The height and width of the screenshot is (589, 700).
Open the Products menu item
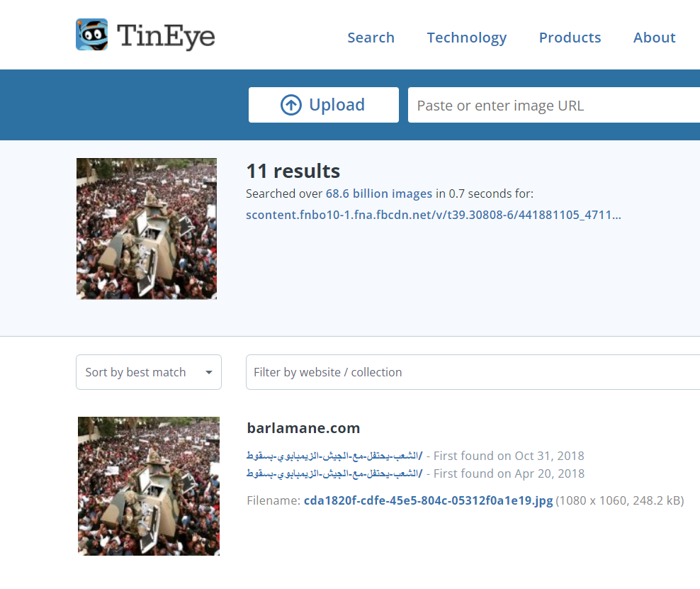570,38
